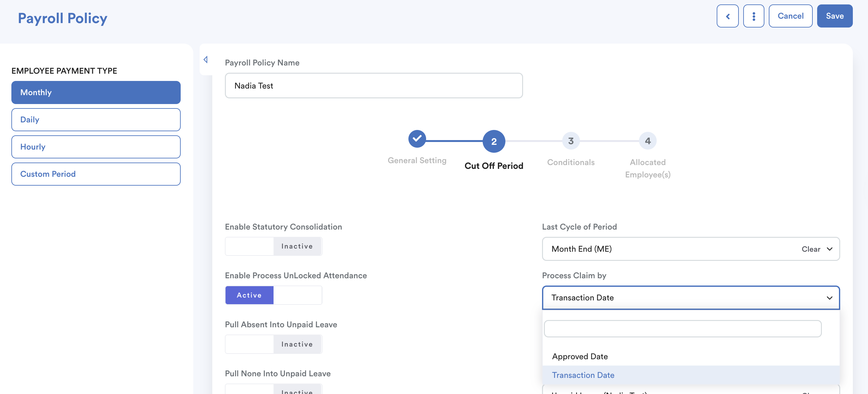Click the completed General Setting checkmark step
The image size is (868, 394).
click(417, 139)
